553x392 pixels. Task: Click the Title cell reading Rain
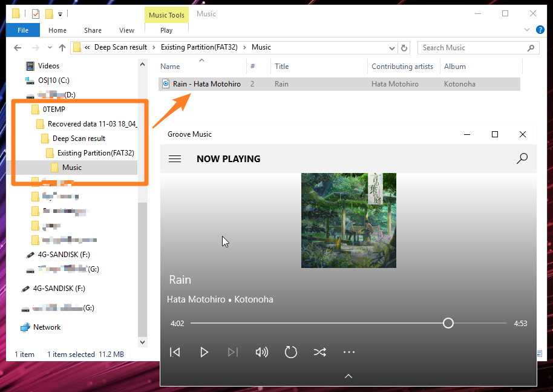coord(281,84)
